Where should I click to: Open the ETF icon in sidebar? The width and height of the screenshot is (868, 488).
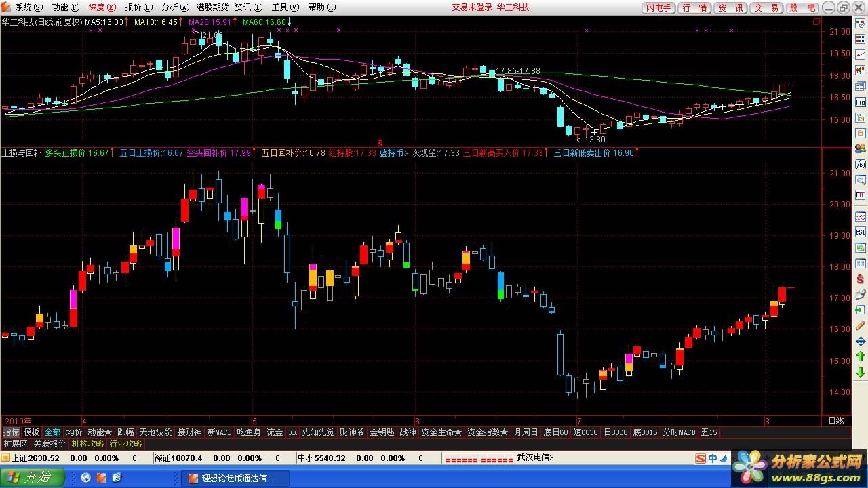(x=861, y=195)
